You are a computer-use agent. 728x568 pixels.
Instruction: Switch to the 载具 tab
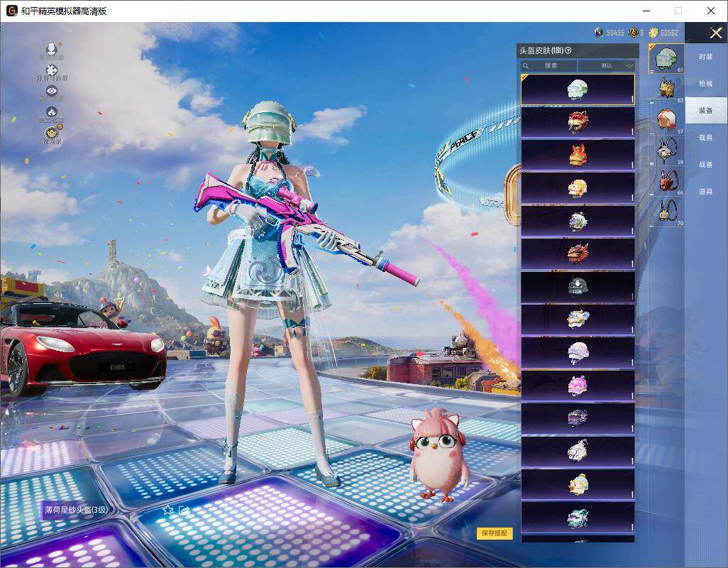click(706, 138)
